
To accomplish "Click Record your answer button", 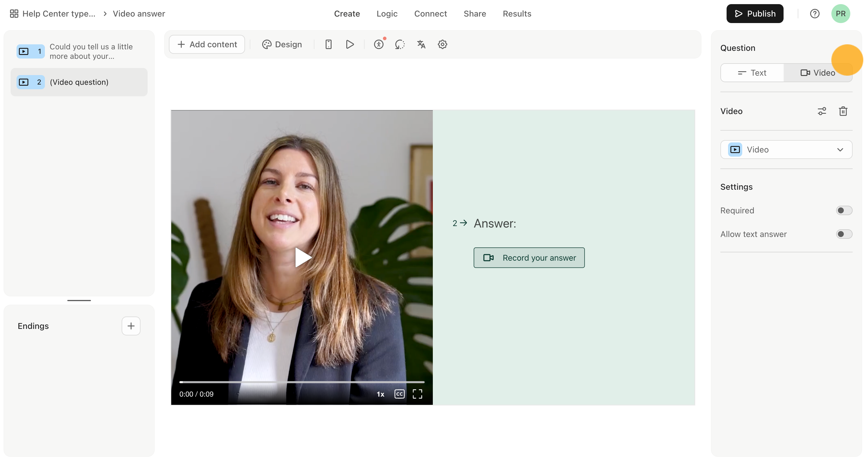I will tap(529, 258).
